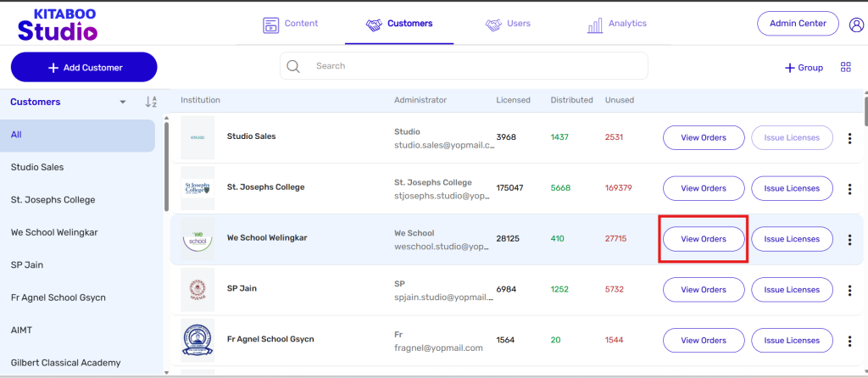Open more options for Fr Agnel School
This screenshot has width=868, height=378.
(849, 341)
